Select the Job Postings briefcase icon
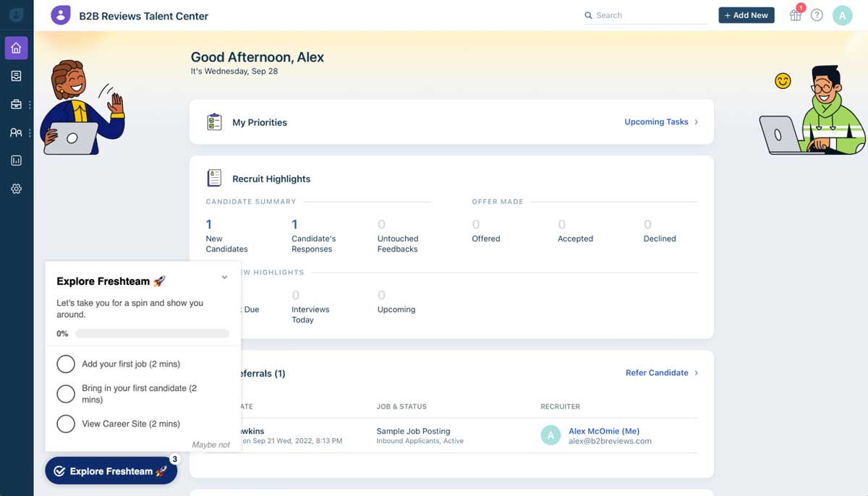 coord(17,103)
